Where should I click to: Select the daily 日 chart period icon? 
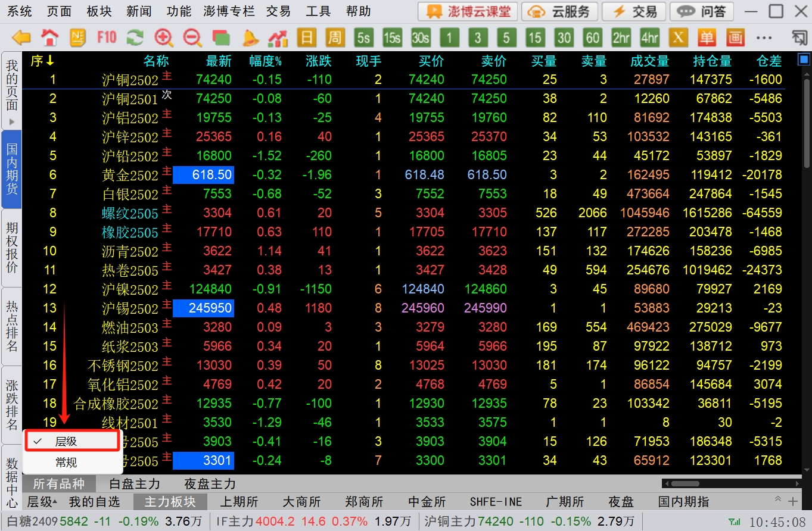point(306,38)
